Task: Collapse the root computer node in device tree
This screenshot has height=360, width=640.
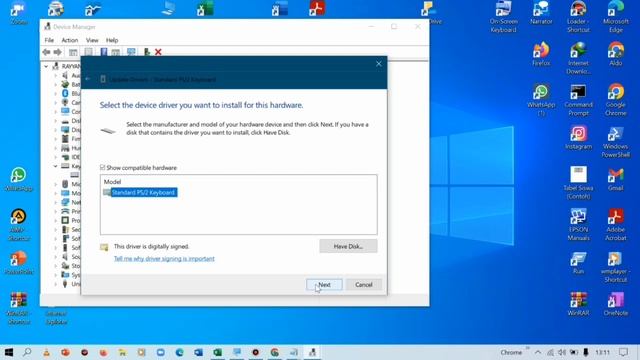Action: 46,66
